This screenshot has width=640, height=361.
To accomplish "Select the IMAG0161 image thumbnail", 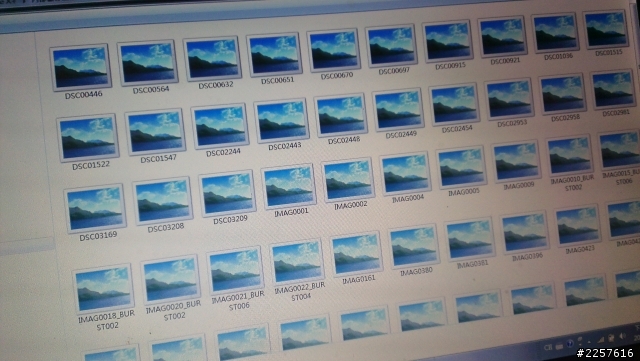I will point(356,254).
